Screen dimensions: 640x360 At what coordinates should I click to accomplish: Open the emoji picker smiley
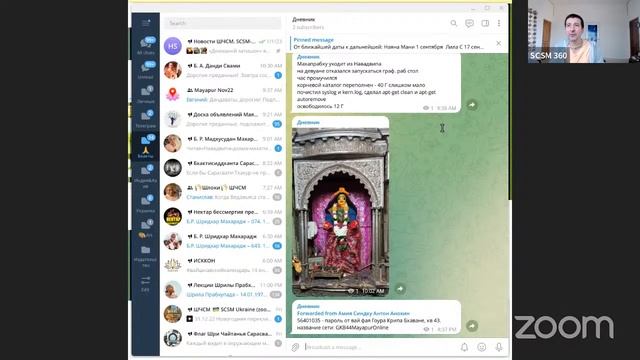click(x=482, y=347)
